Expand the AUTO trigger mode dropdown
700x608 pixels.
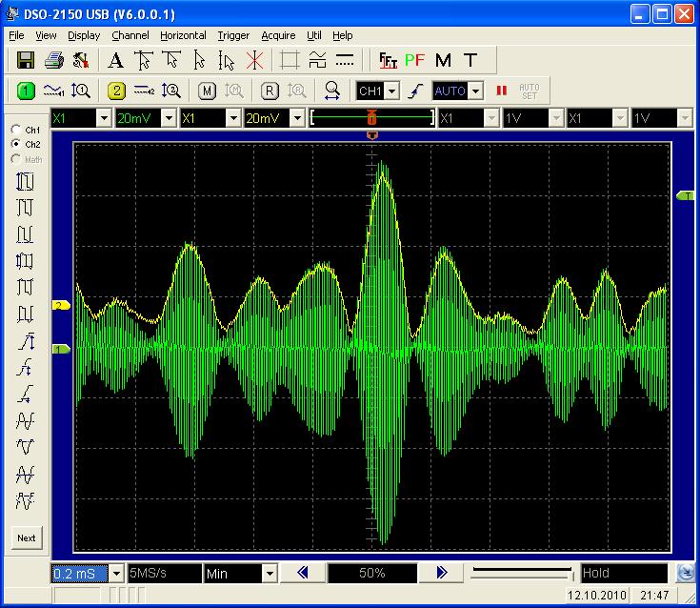(475, 91)
